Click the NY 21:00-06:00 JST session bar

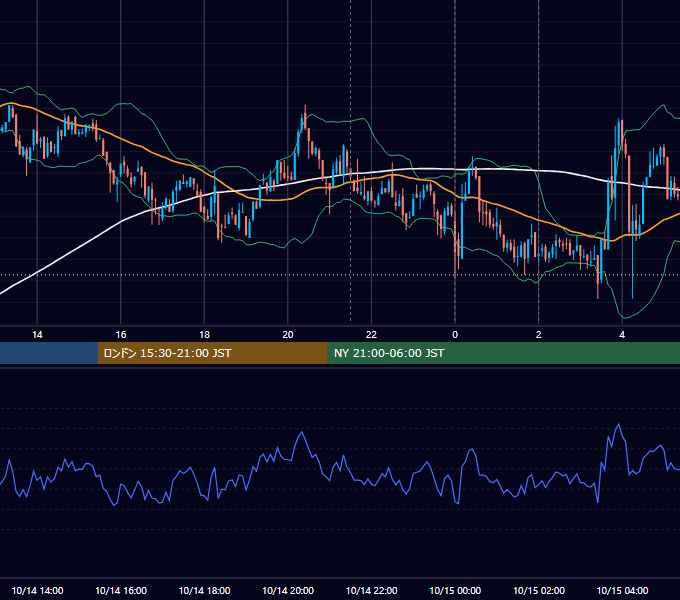pyautogui.click(x=503, y=353)
